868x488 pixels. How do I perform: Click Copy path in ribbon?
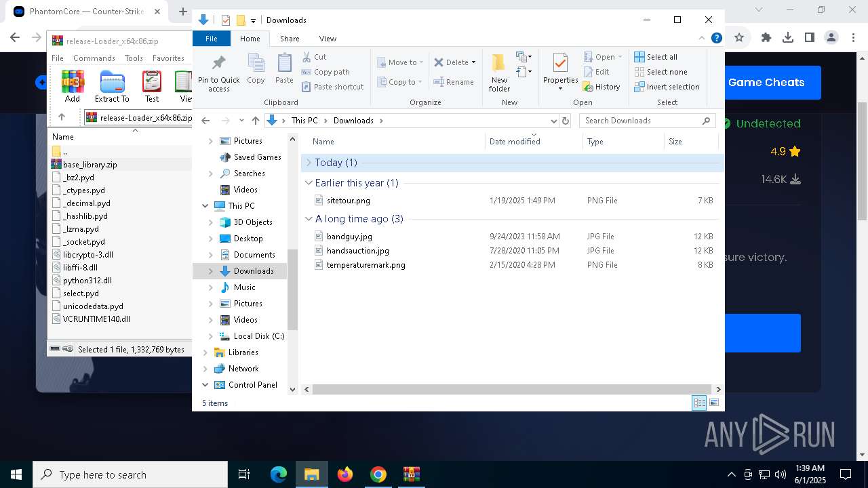325,72
